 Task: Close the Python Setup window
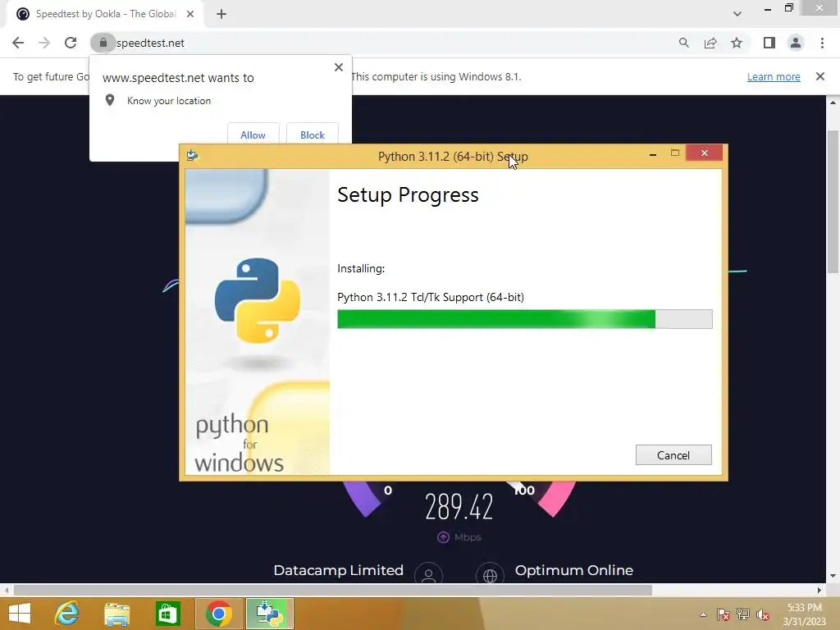coord(704,153)
